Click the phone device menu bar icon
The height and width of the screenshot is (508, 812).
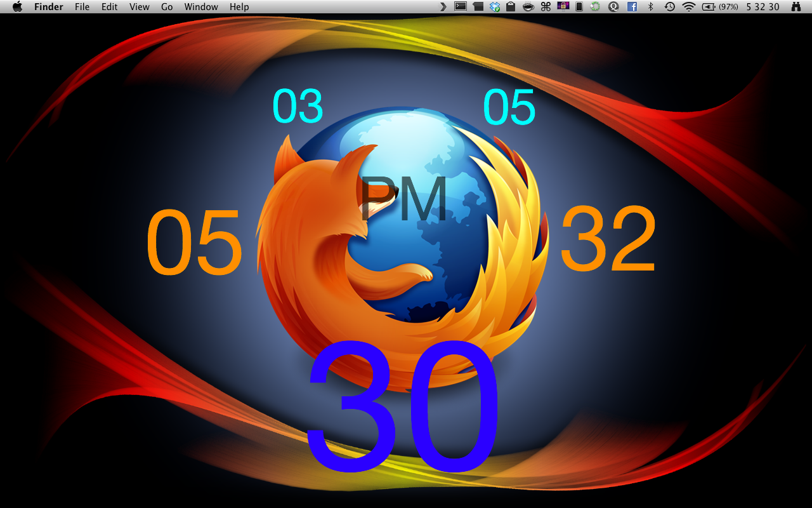click(579, 7)
